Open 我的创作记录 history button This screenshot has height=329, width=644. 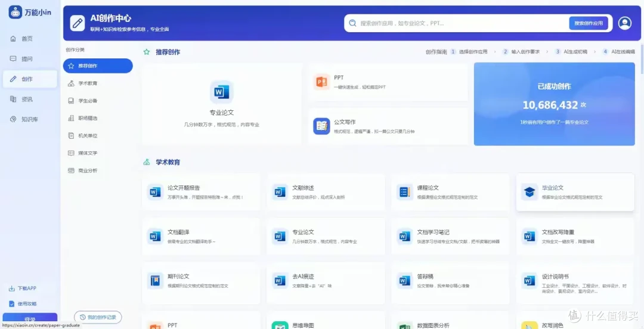point(98,317)
